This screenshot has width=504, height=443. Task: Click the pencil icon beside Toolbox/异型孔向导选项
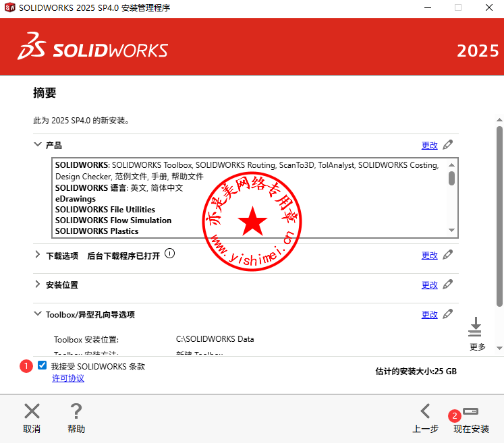pyautogui.click(x=448, y=314)
